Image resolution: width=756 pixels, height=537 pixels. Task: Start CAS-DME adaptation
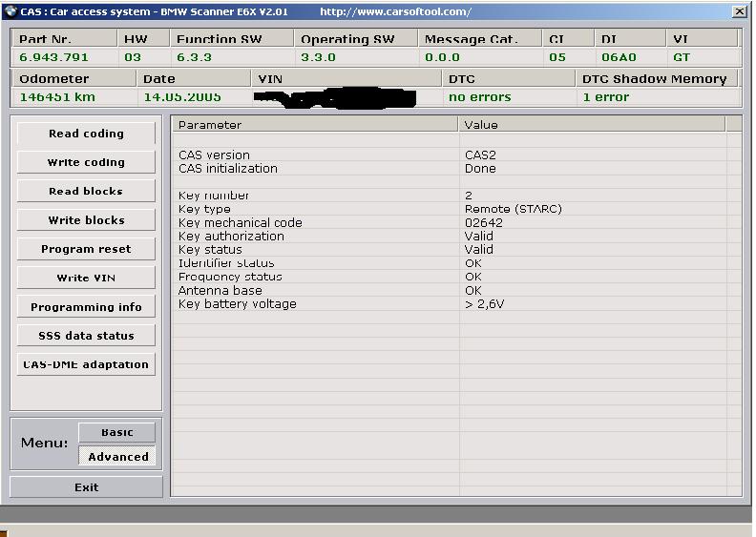tap(86, 364)
